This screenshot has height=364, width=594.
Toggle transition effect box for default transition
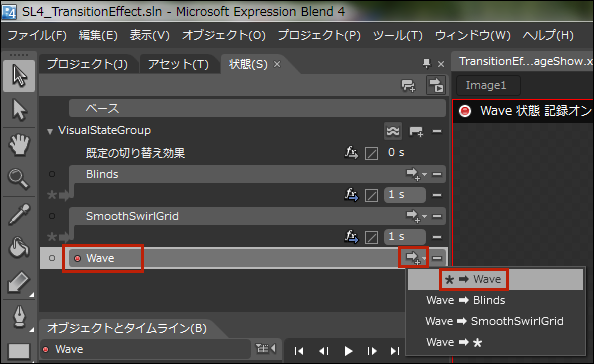(x=371, y=153)
